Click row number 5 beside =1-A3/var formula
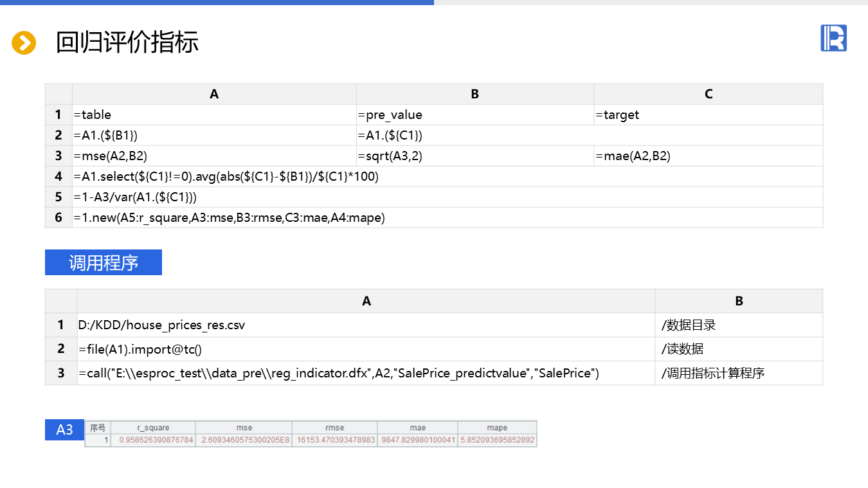This screenshot has height=488, width=868. pyautogui.click(x=59, y=197)
